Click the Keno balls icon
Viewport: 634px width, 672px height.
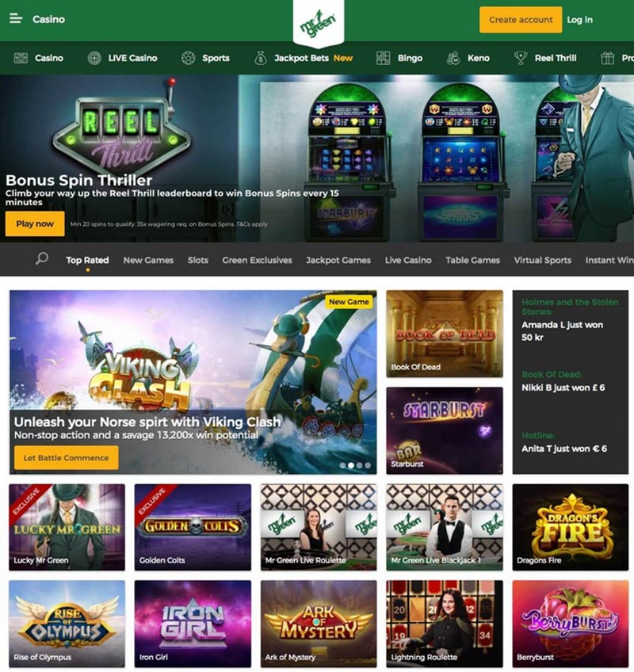[453, 58]
